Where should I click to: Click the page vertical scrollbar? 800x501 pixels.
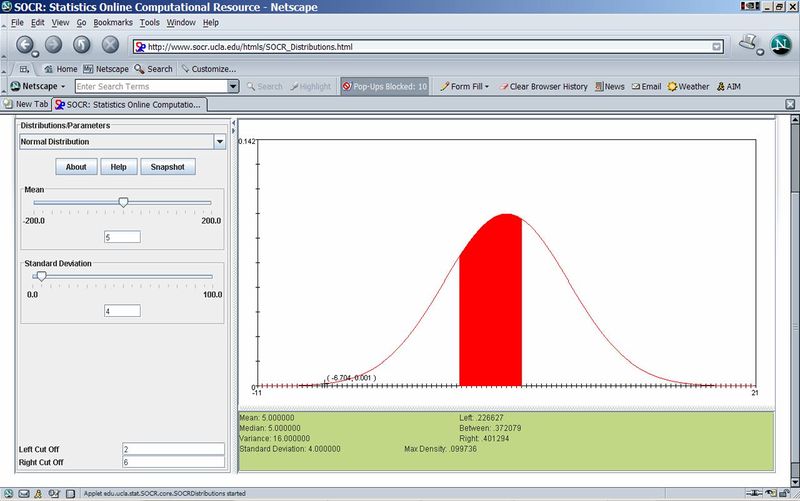(794, 301)
